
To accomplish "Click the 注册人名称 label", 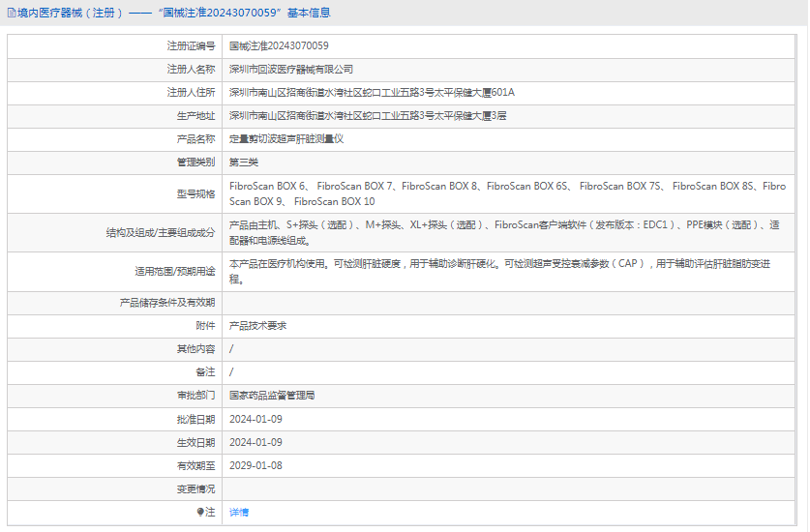I will (x=191, y=70).
